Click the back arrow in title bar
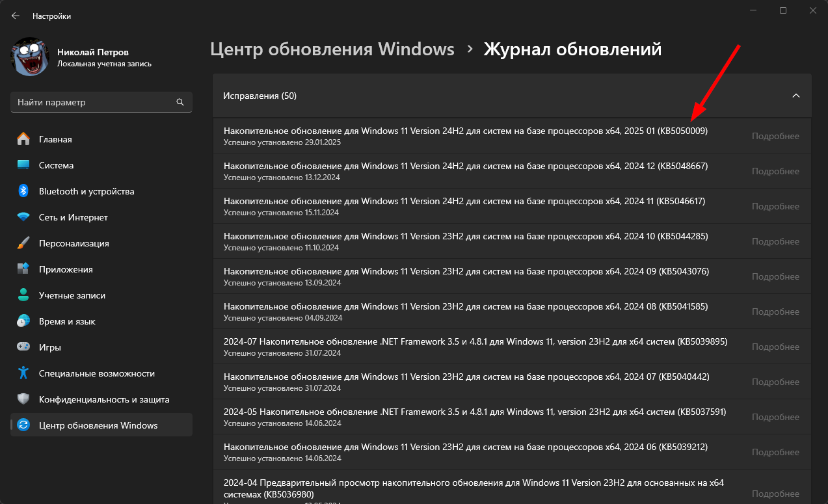828x504 pixels. (x=16, y=16)
